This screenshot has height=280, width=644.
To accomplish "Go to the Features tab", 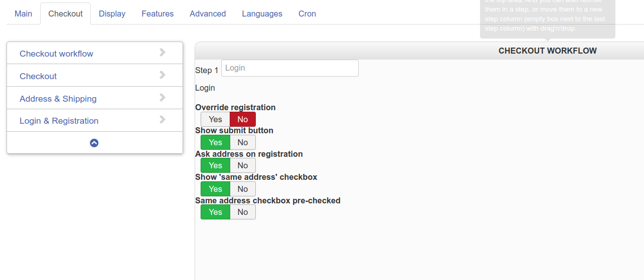I will (157, 14).
